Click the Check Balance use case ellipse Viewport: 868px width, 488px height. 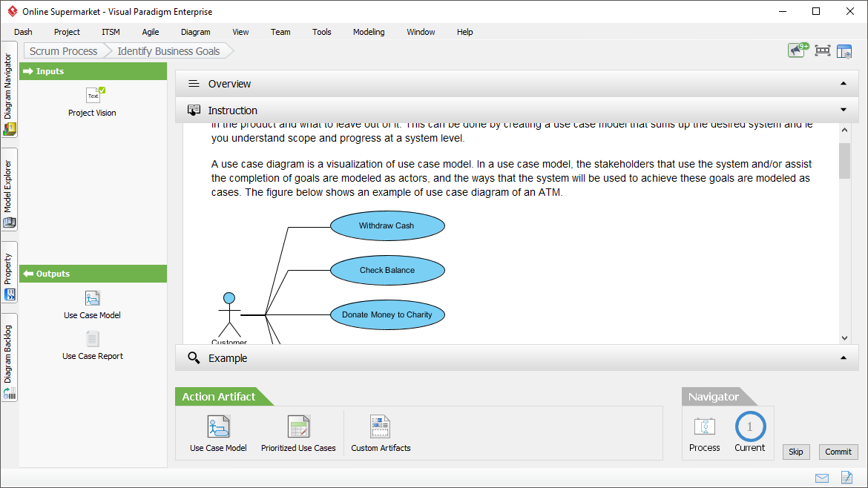coord(387,270)
